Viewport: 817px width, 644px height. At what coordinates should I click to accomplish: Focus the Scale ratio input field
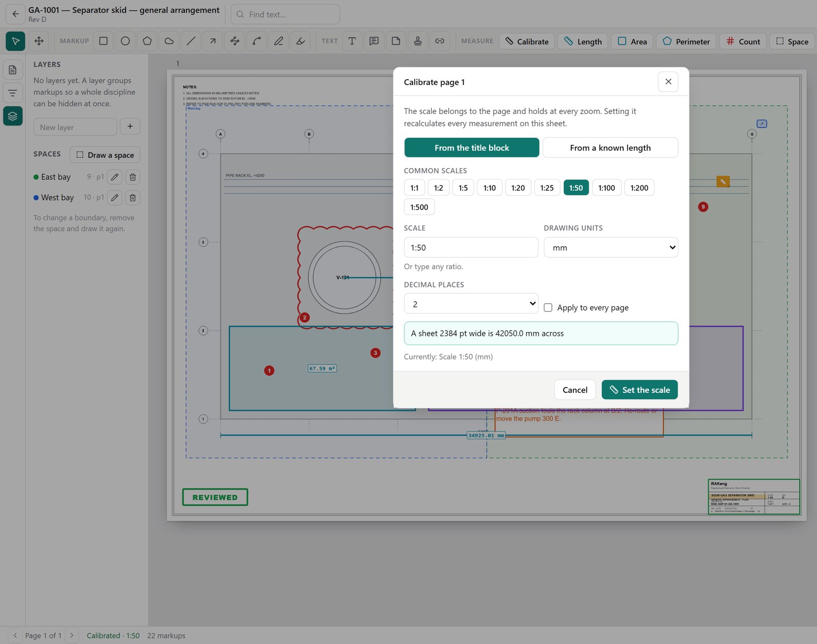[471, 248]
